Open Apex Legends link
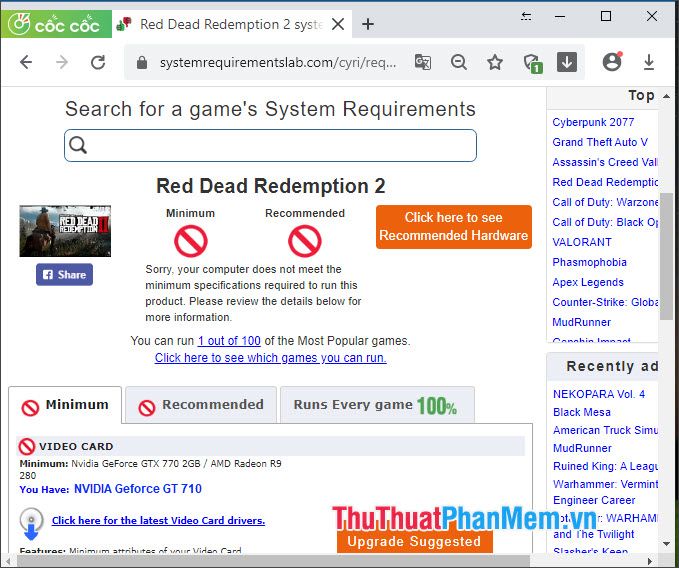 (588, 282)
